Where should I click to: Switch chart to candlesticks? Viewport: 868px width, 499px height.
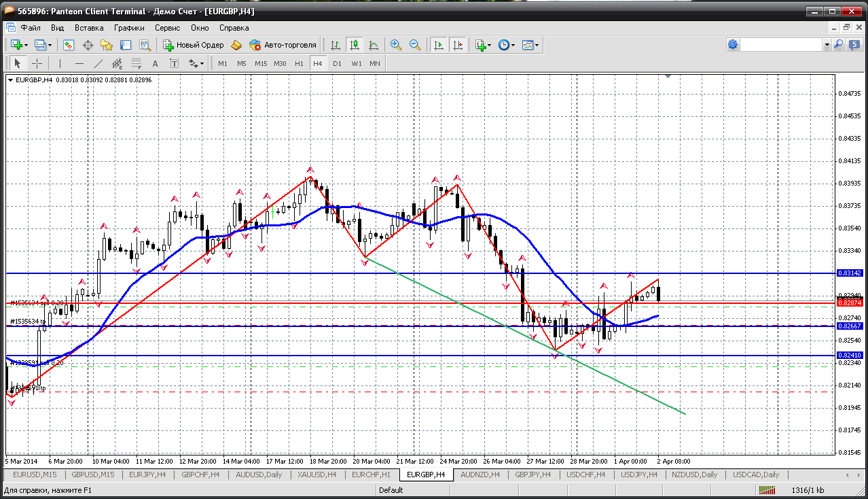pos(355,45)
